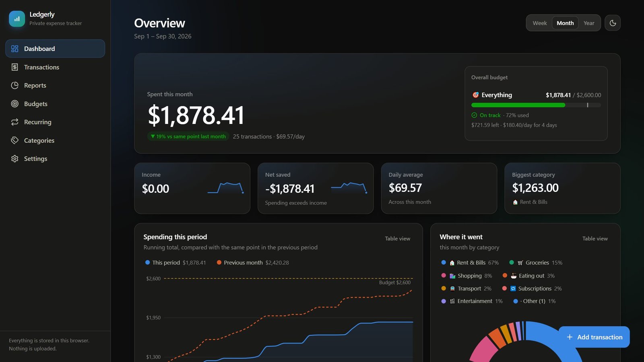Image resolution: width=644 pixels, height=362 pixels.
Task: Open Table view for Spending this period
Action: [398, 239]
